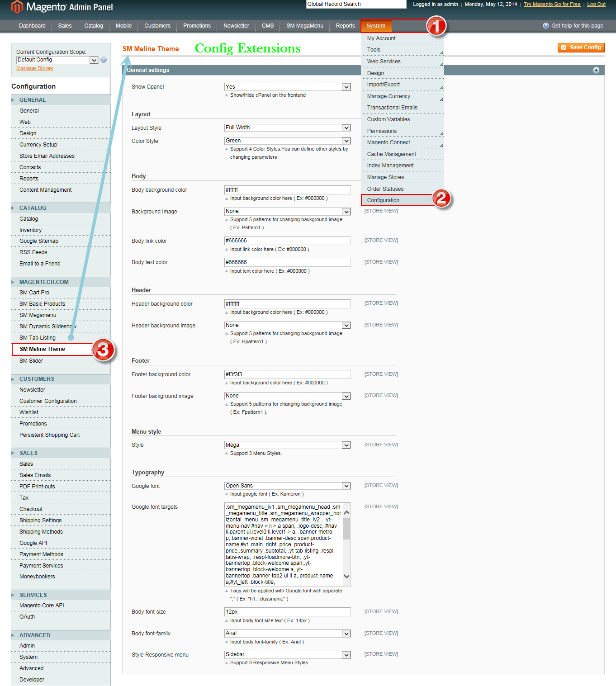
Task: Collapse the MAGENTECH.COM sidebar section
Action: 61,282
